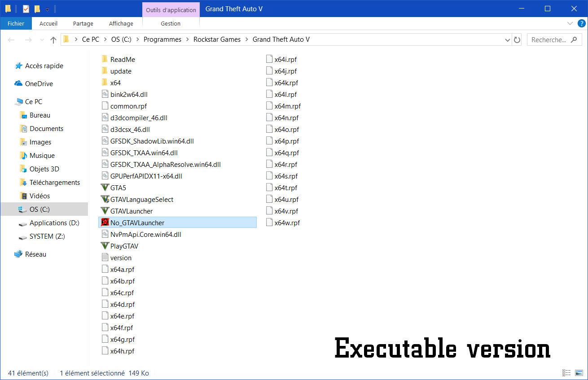
Task: Select the common.rpf file icon
Action: pyautogui.click(x=105, y=106)
